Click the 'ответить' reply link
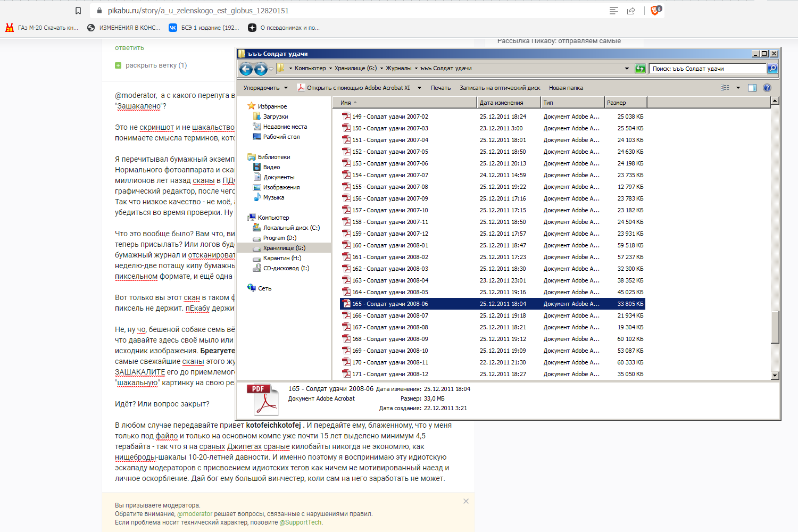Viewport: 798px width, 532px height. (x=129, y=48)
